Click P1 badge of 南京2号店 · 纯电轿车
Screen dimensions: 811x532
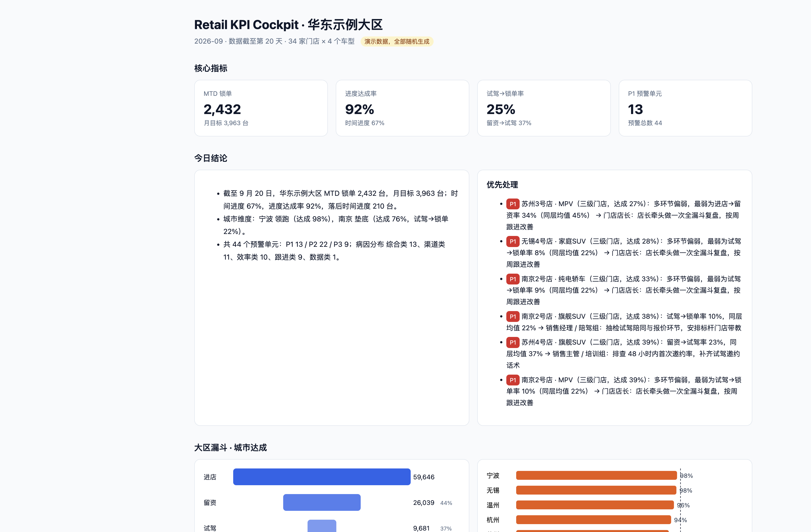pos(512,279)
